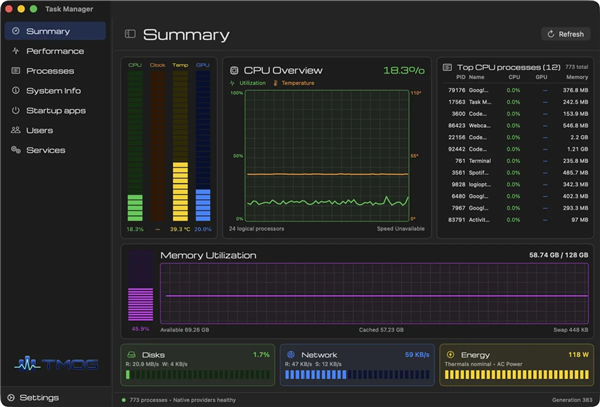The image size is (600, 407).
Task: Open the Services section
Action: click(55, 150)
